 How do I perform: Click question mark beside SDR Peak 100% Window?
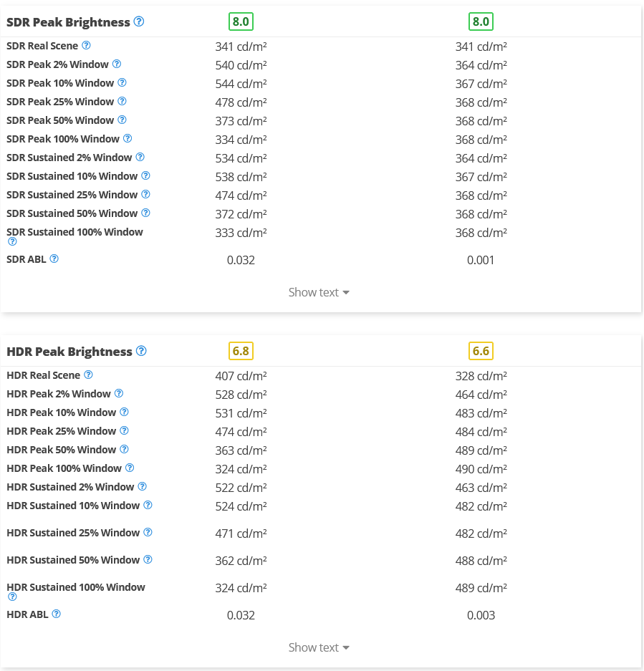pyautogui.click(x=128, y=138)
